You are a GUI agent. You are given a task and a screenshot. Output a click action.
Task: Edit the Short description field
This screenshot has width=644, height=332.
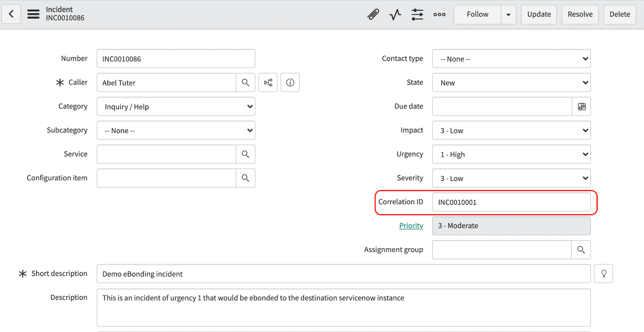coord(344,274)
